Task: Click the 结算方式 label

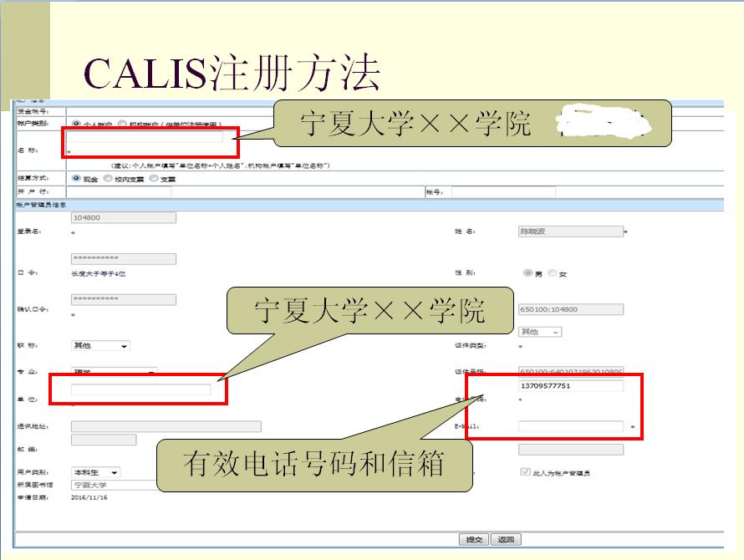Action: [x=33, y=178]
